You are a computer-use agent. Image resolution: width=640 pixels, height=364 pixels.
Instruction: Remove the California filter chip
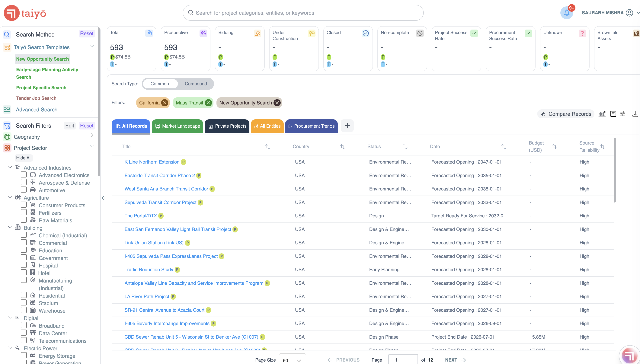point(165,103)
